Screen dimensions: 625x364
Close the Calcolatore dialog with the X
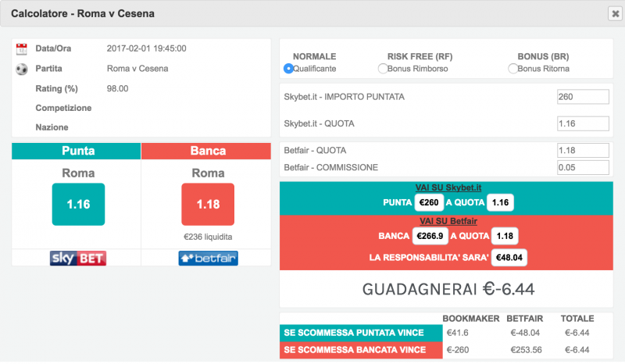pos(614,13)
